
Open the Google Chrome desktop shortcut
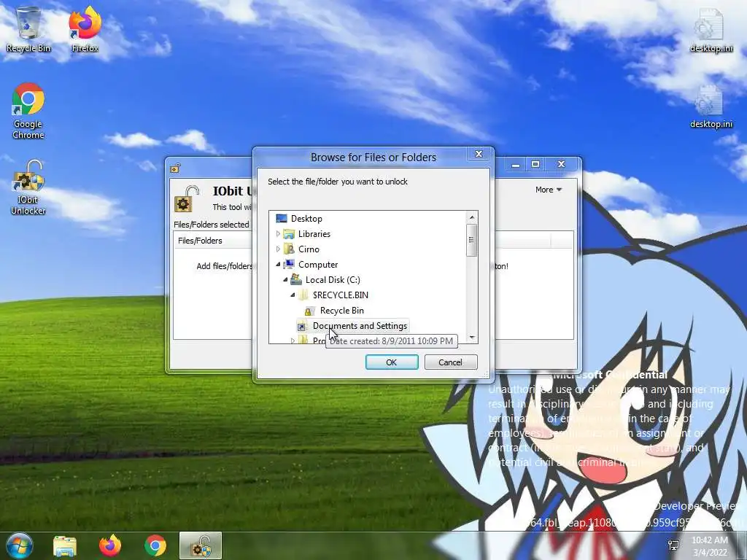(28, 111)
